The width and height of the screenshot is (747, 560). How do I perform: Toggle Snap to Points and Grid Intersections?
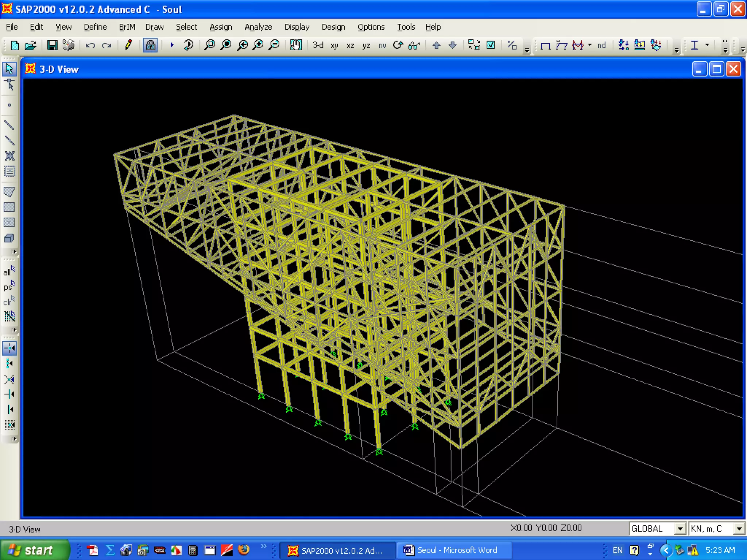9,348
